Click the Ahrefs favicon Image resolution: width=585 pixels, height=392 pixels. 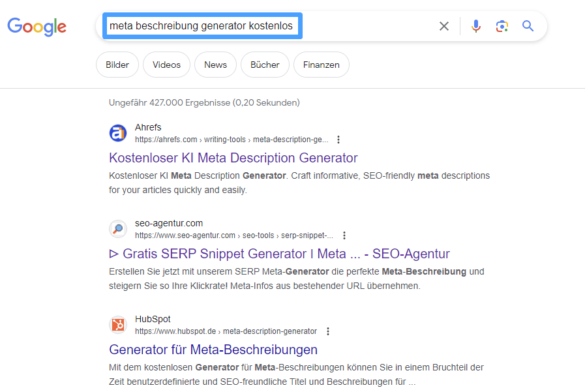[118, 133]
